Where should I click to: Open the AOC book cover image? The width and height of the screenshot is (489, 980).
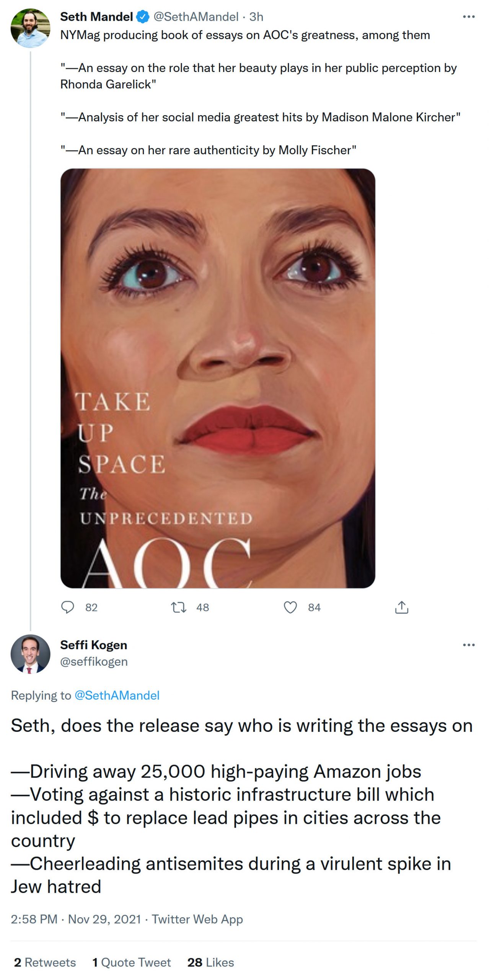pos(217,378)
